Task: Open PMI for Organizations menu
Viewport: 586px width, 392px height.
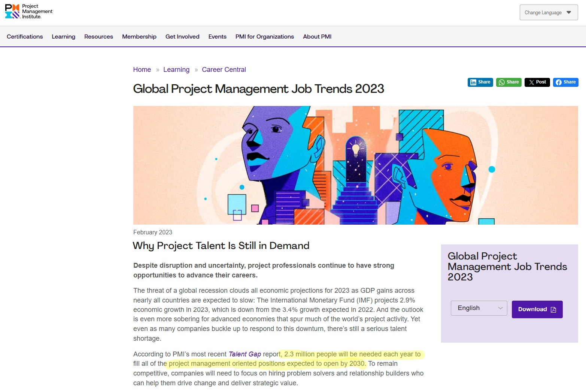Action: click(x=265, y=37)
